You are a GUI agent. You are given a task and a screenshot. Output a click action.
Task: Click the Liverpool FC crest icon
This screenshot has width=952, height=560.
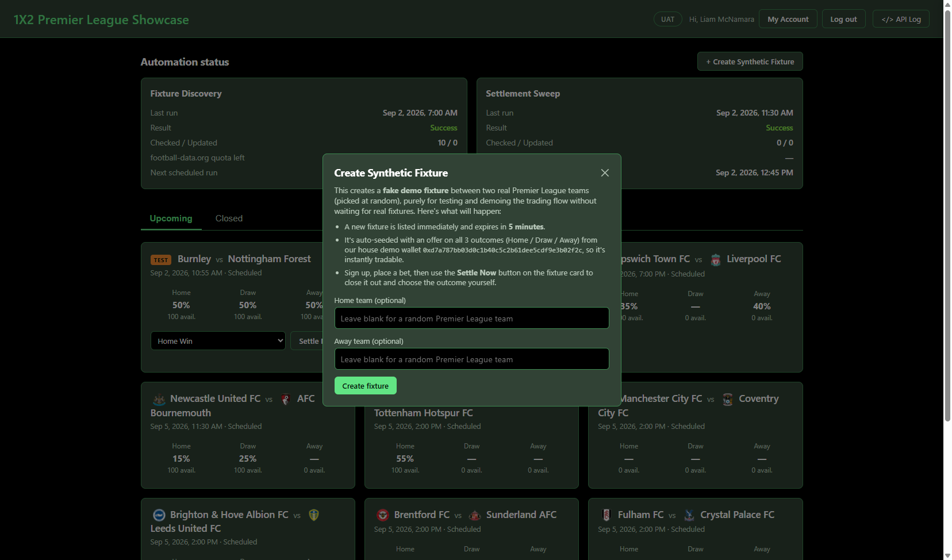(x=716, y=260)
